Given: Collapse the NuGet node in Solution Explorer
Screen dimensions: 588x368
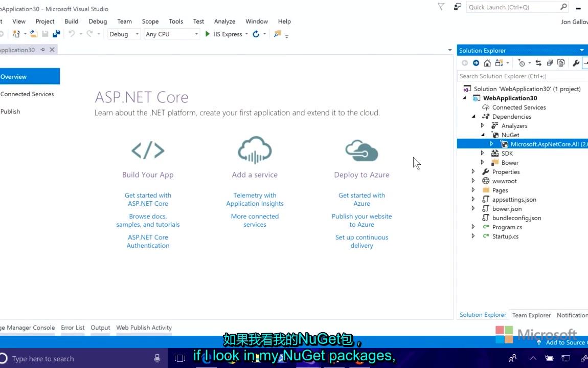Looking at the screenshot, I should point(482,135).
